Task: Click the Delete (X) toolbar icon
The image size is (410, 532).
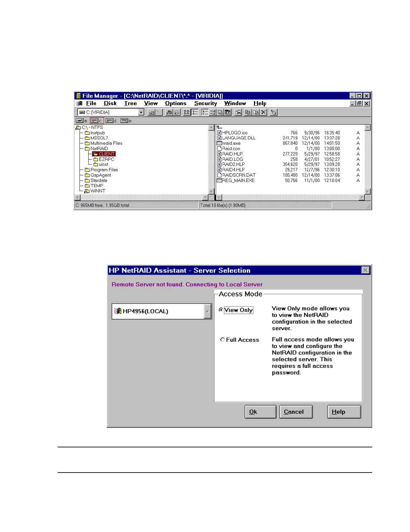Action: [264, 113]
